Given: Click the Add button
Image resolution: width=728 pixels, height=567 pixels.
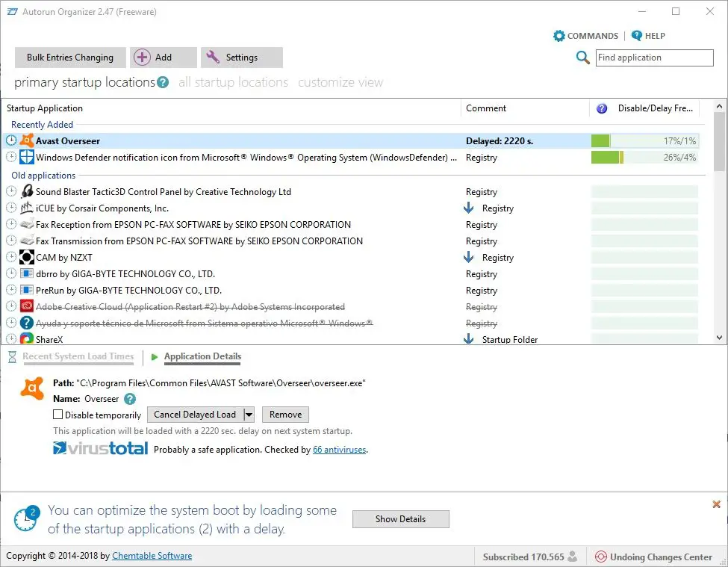Looking at the screenshot, I should point(164,58).
